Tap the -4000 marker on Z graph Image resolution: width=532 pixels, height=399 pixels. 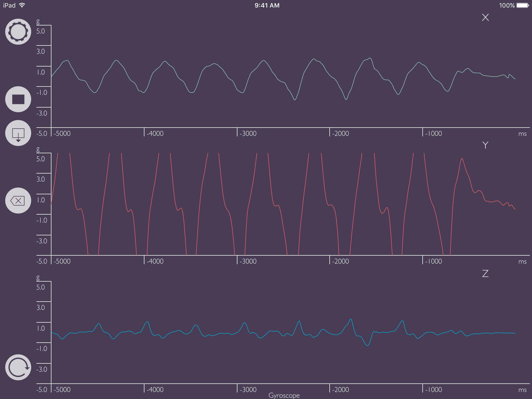pyautogui.click(x=155, y=390)
